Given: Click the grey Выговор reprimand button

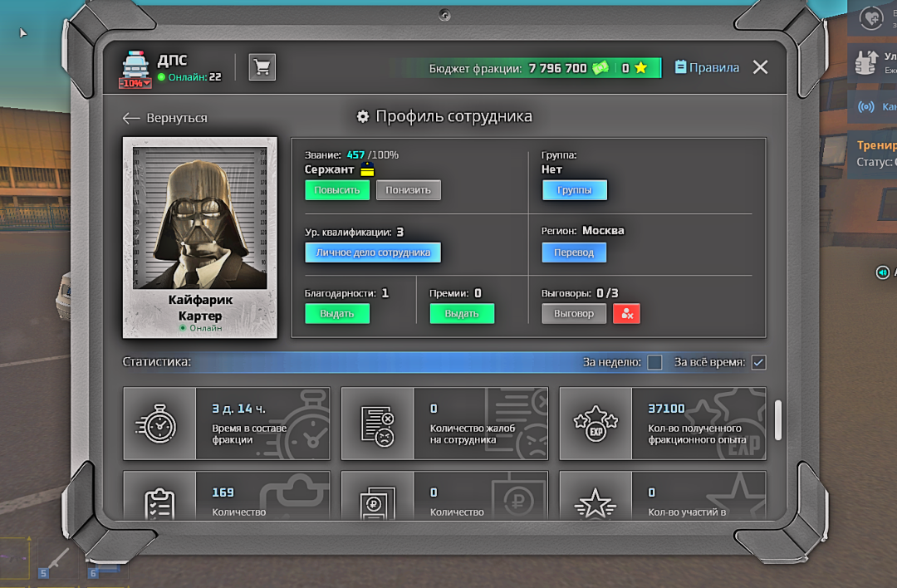Looking at the screenshot, I should pyautogui.click(x=574, y=313).
